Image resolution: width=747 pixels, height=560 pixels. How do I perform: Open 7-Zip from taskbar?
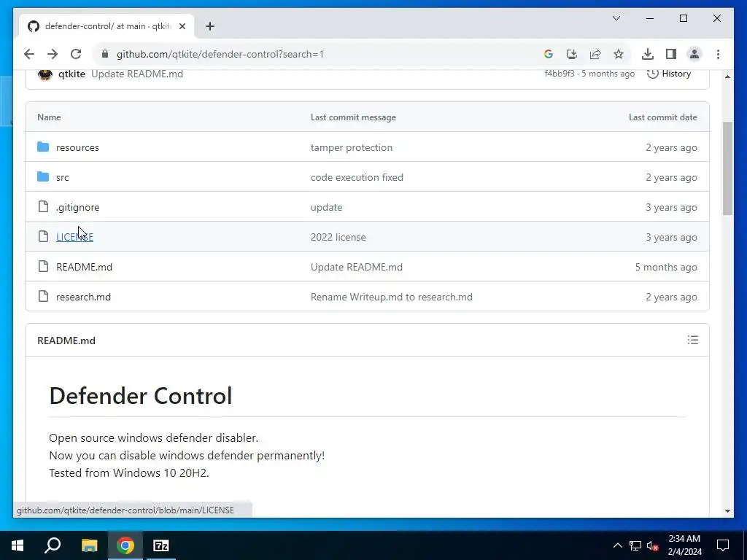click(x=161, y=545)
